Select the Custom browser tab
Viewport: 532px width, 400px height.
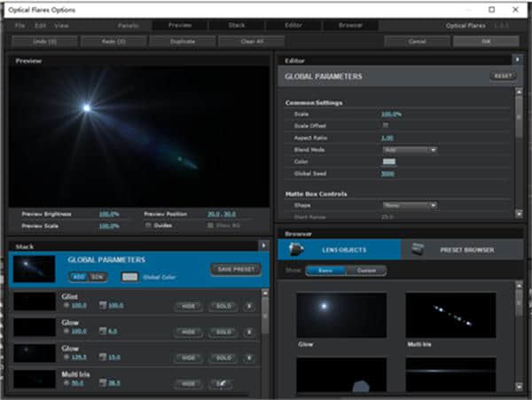[364, 271]
